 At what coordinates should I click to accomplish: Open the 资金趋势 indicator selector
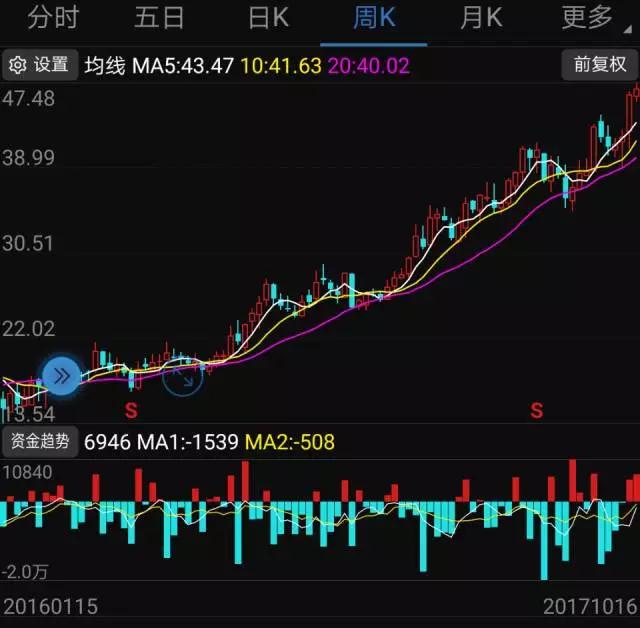point(40,442)
